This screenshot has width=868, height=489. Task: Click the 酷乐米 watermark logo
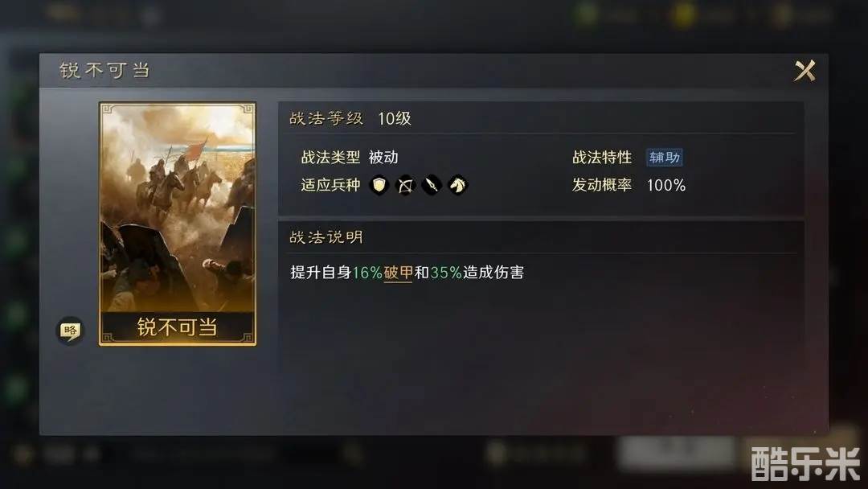point(805,463)
